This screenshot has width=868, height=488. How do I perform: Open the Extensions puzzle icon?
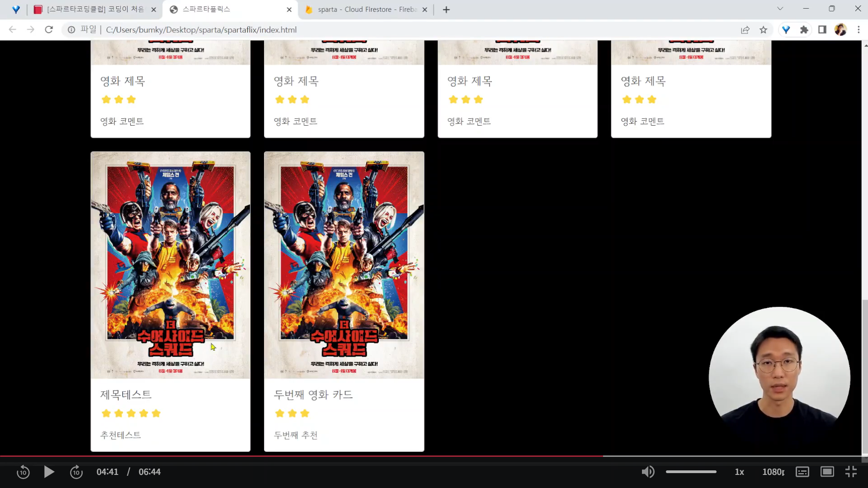[804, 30]
